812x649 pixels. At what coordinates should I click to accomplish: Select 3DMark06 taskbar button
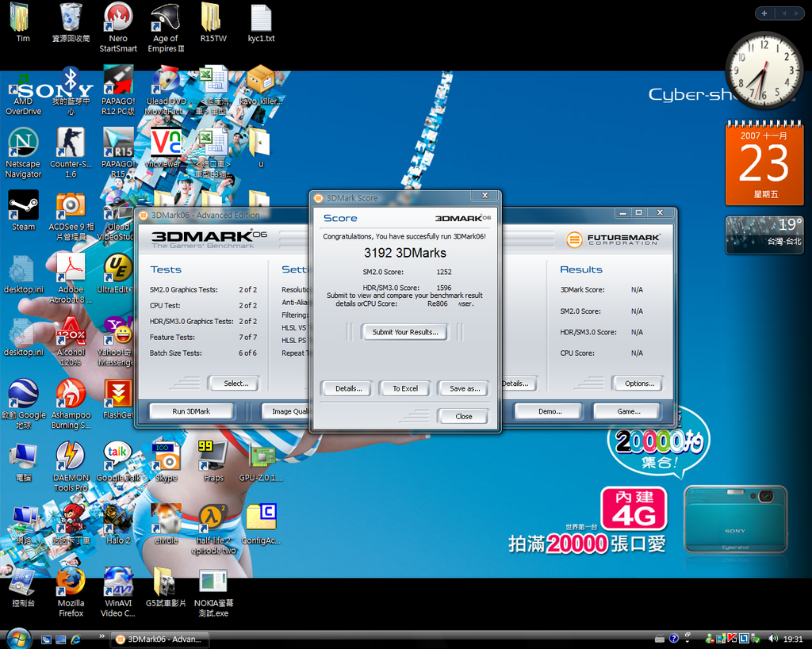pos(159,639)
